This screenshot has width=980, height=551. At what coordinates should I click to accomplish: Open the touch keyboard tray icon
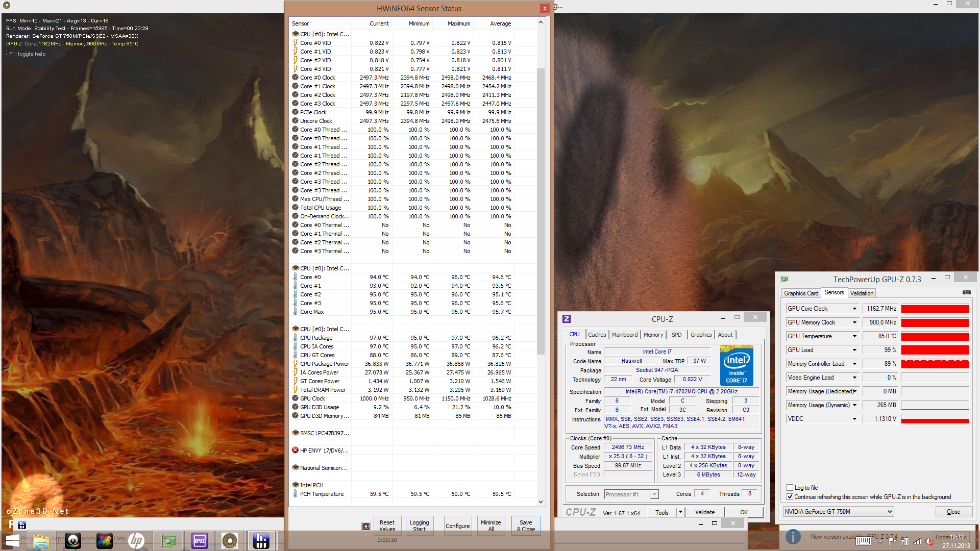[x=863, y=541]
